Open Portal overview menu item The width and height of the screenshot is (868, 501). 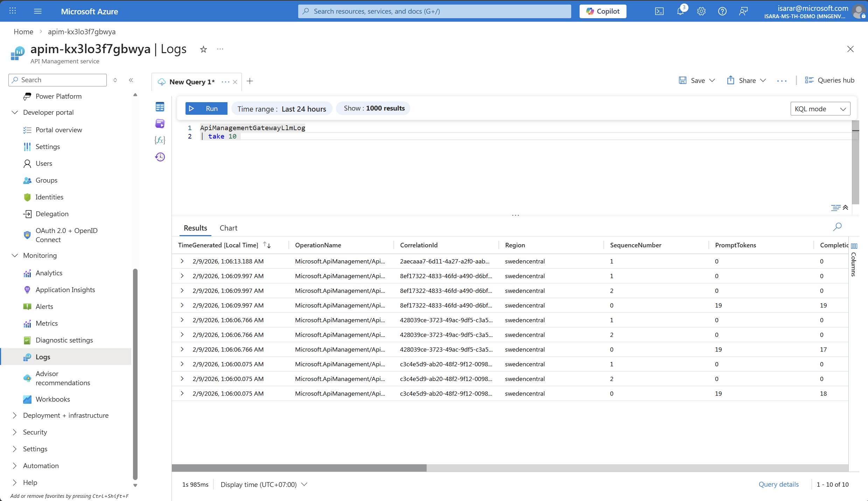59,130
